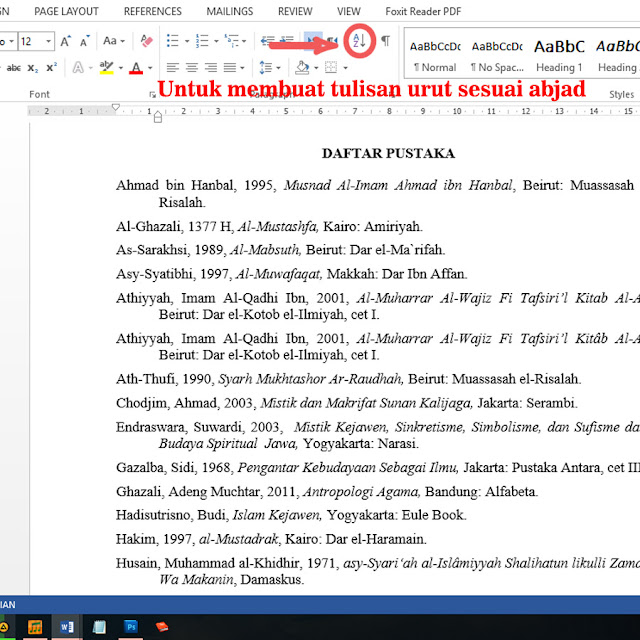The height and width of the screenshot is (640, 640).
Task: Clear all formatting with the eraser icon
Action: (146, 41)
